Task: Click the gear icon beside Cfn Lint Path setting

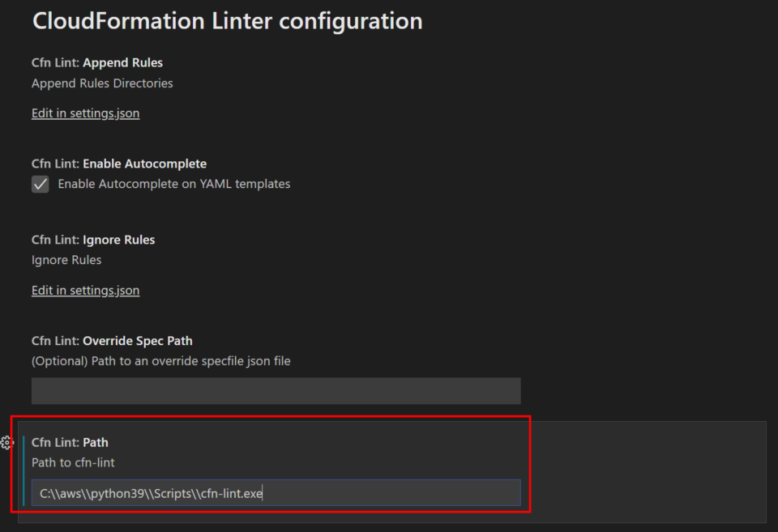Action: (x=8, y=443)
